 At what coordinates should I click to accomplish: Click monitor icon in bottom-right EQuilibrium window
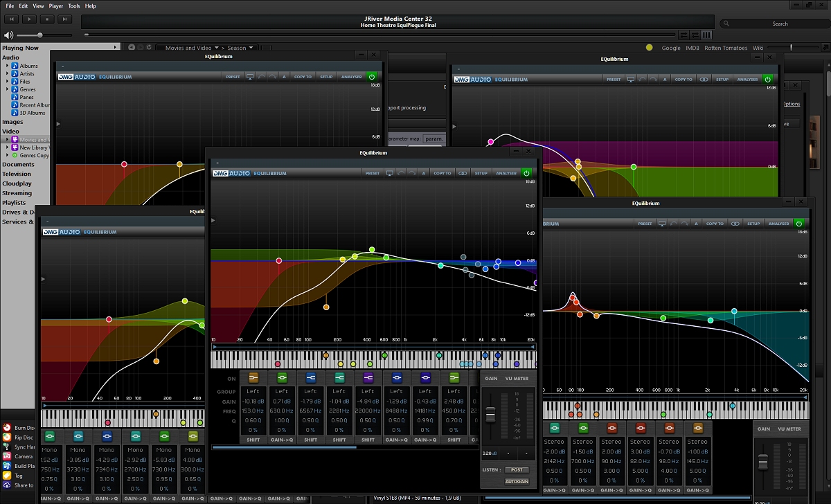pos(661,224)
